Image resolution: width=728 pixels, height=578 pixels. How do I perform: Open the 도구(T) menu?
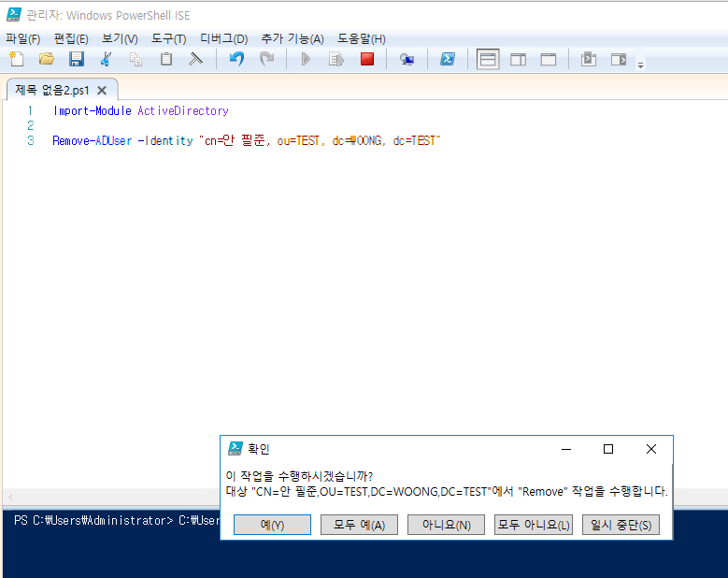tap(168, 39)
